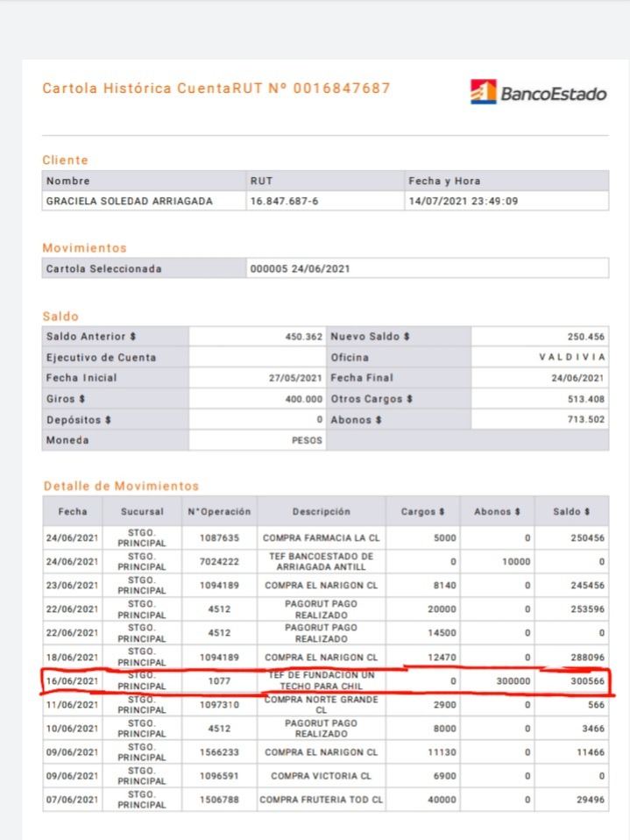The width and height of the screenshot is (630, 840).
Task: Select 'TEF DE FUNDACION UN TECHO PARA CHIL'
Action: 322,680
